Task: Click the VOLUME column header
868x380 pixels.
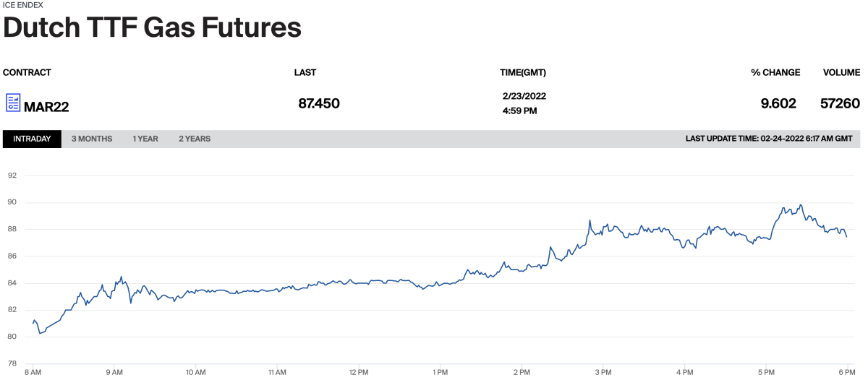Action: pyautogui.click(x=841, y=72)
